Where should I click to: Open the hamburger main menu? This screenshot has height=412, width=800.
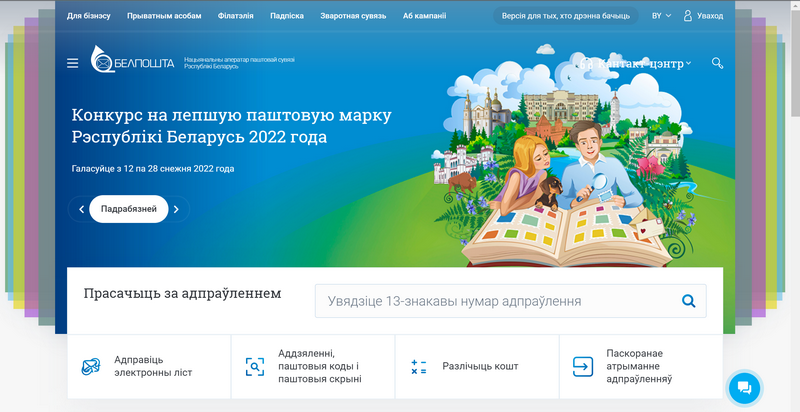pos(72,63)
